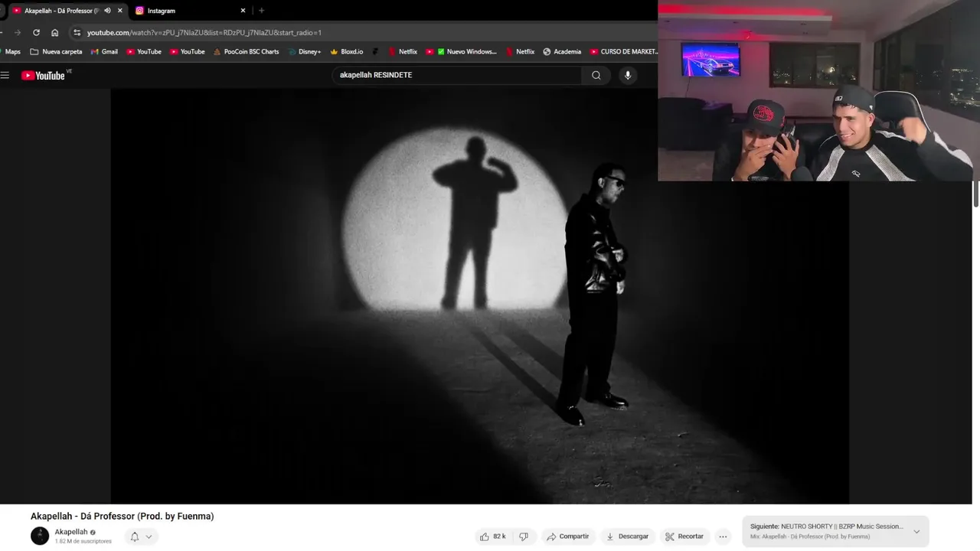Download the video with Descargar
The width and height of the screenshot is (980, 551).
tap(627, 536)
